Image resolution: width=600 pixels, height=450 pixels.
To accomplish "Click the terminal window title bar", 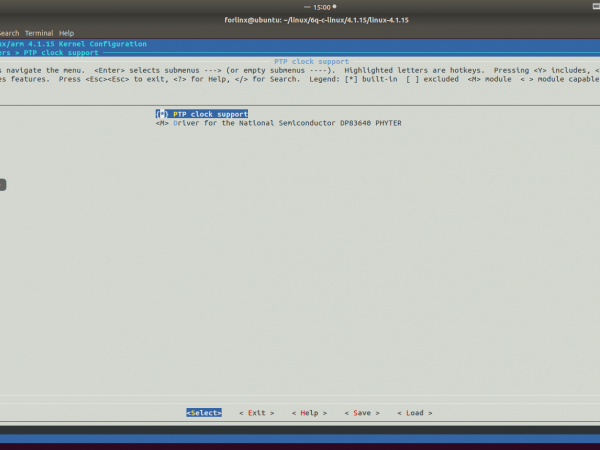I will click(299, 21).
